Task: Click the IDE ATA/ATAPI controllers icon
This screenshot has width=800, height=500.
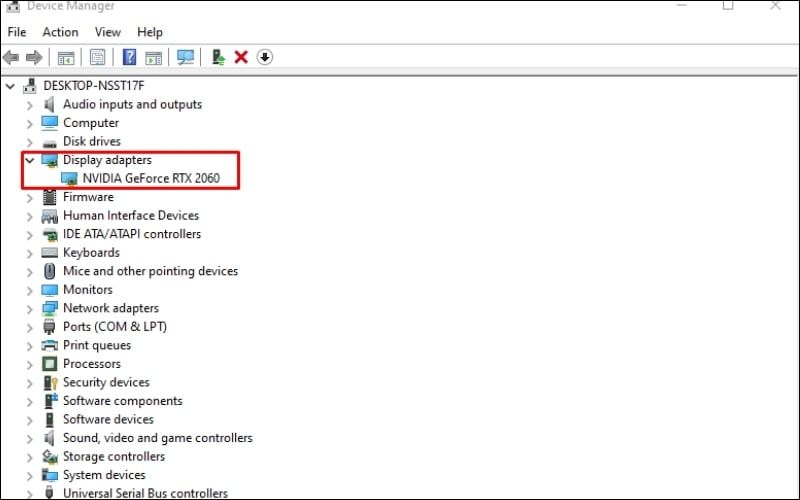Action: 49,235
